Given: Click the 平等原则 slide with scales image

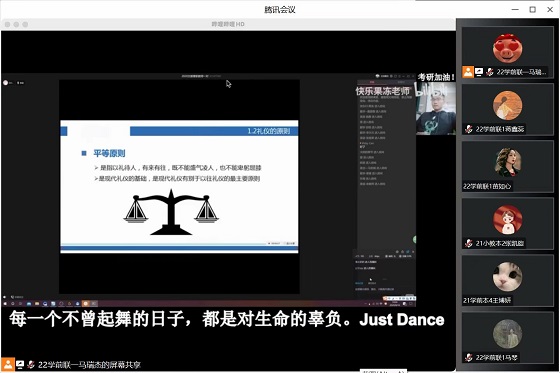Looking at the screenshot, I should pos(179,186).
